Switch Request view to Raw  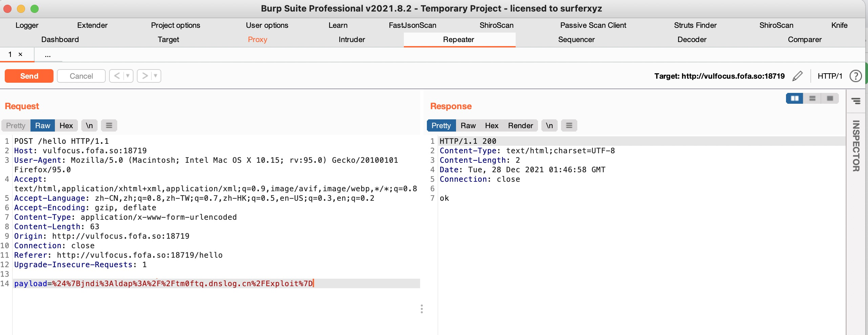[x=43, y=125]
